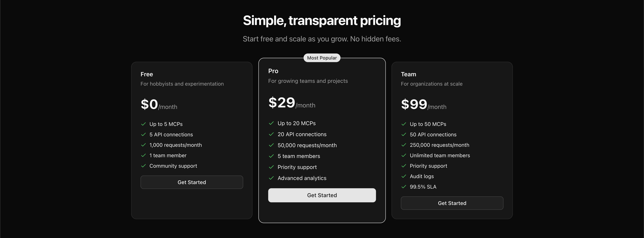
Task: Click the $29 price on Pro
Action: coord(282,103)
